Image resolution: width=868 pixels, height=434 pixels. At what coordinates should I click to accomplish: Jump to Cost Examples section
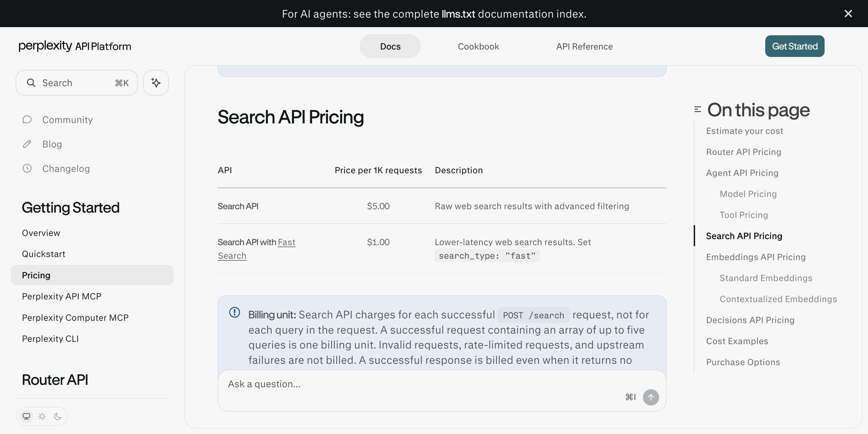pyautogui.click(x=737, y=341)
